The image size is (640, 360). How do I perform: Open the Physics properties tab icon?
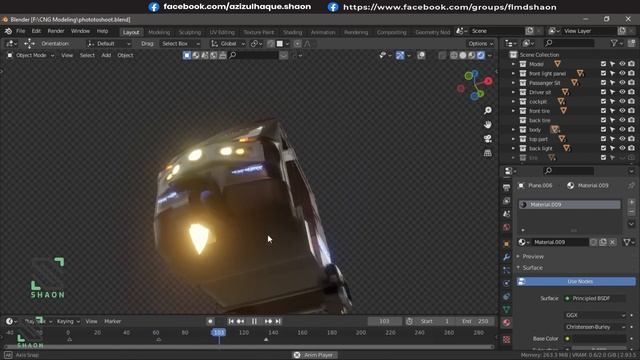click(x=507, y=283)
